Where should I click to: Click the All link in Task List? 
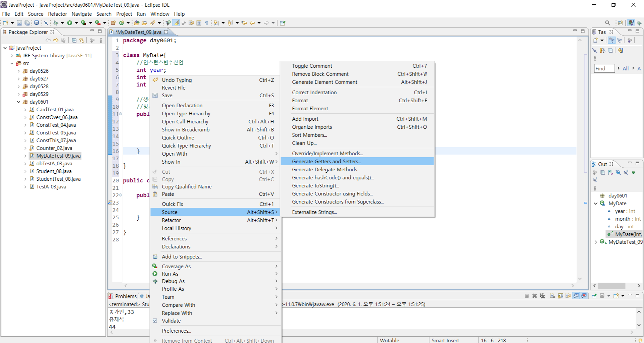point(626,69)
